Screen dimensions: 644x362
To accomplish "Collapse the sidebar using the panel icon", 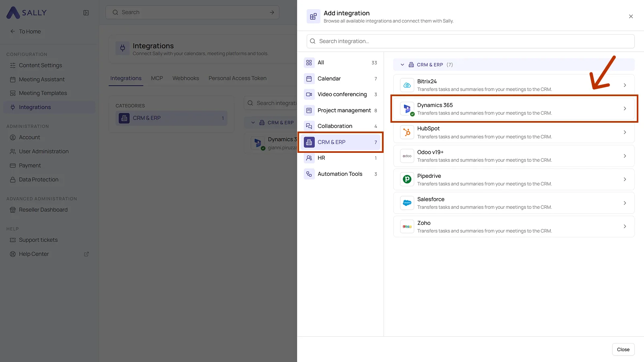I will pyautogui.click(x=86, y=12).
